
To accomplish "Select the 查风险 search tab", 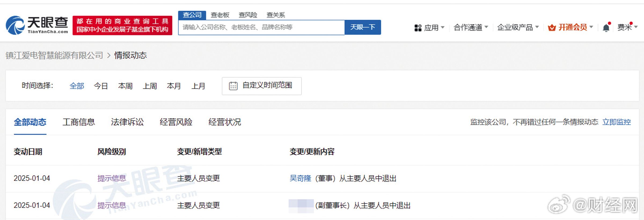I will coord(248,15).
